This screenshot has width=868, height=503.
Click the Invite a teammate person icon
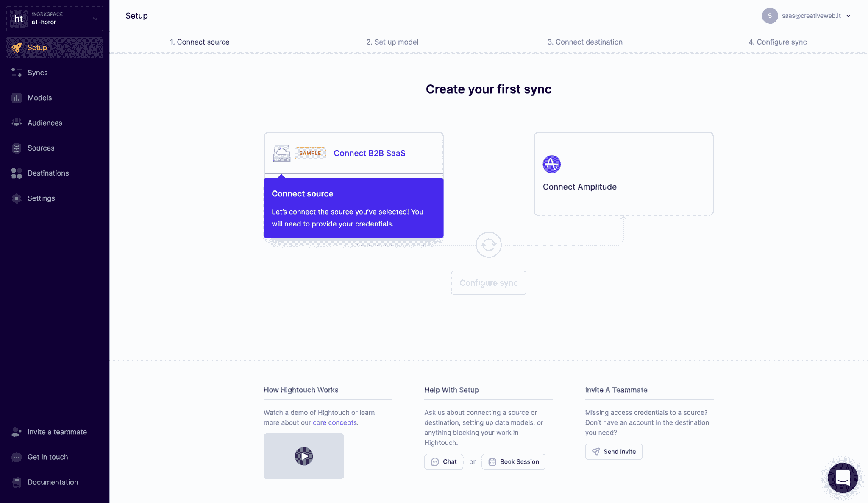17,432
